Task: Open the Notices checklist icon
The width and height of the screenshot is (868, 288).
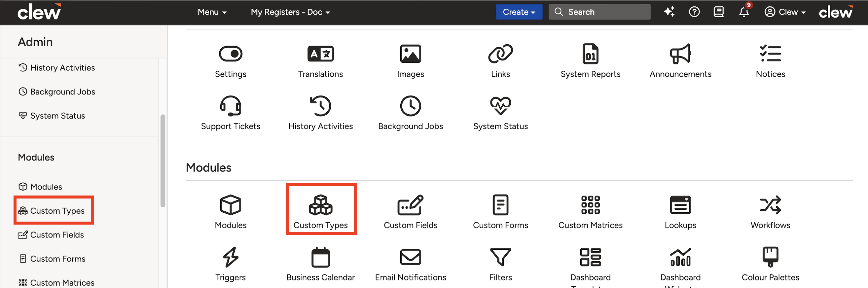Action: [770, 54]
